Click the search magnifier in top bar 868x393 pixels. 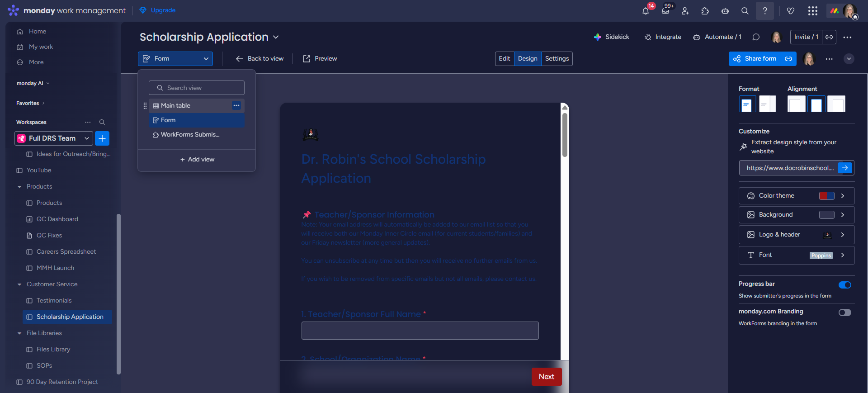tap(745, 11)
